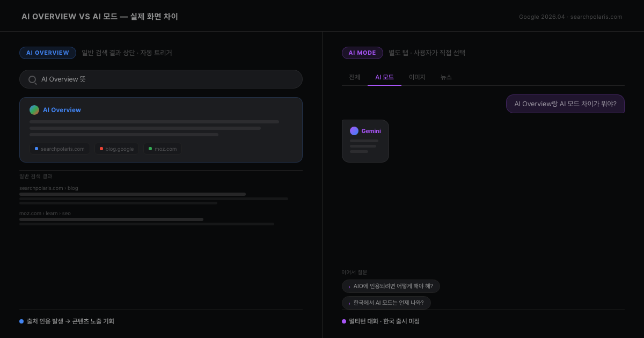644x338 pixels.
Task: Click the chevron on the first 이어서 질문 chip
Action: click(348, 286)
